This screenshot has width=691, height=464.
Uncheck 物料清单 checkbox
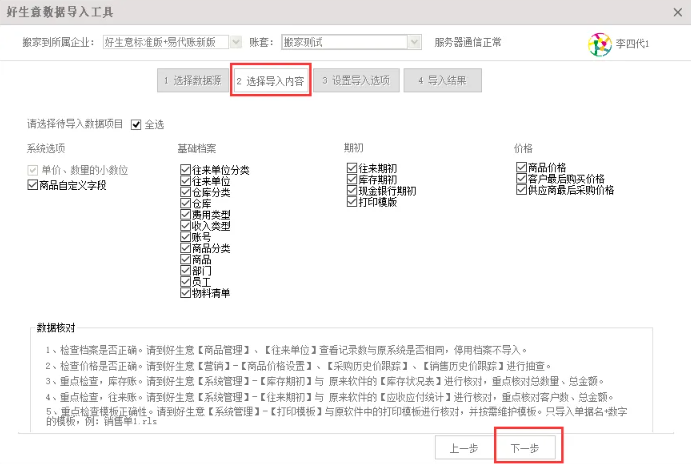(x=185, y=293)
